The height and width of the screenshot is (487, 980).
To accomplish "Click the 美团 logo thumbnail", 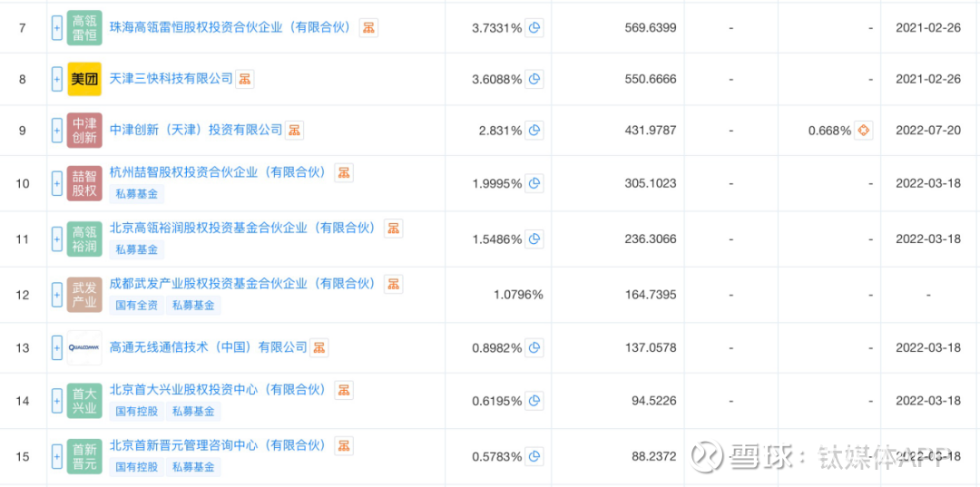I will 84,80.
